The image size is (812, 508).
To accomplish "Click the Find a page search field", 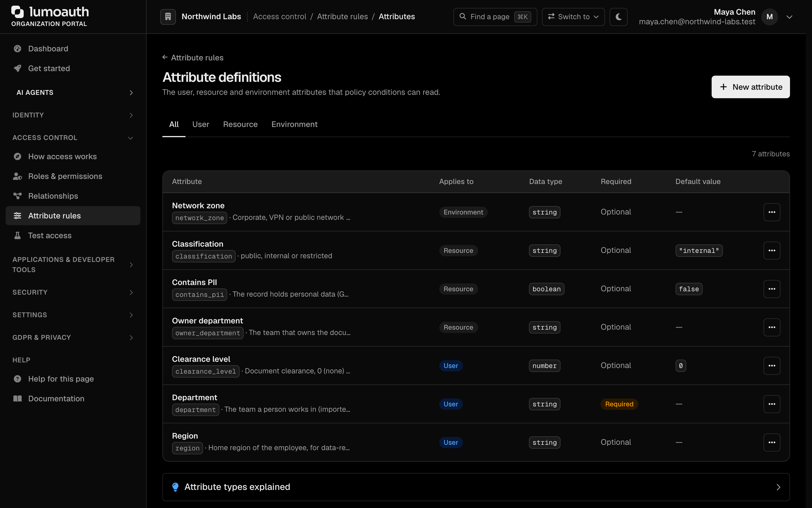I will click(x=495, y=17).
